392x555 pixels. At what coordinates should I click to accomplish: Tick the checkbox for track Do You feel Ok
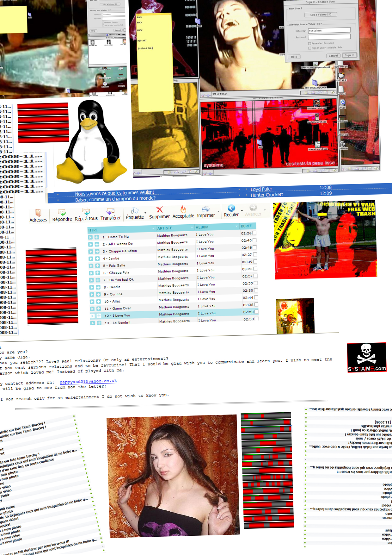point(255,276)
